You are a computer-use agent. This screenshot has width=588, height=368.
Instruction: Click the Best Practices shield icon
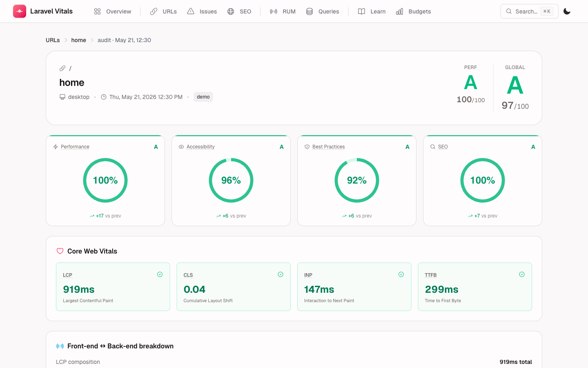point(307,147)
